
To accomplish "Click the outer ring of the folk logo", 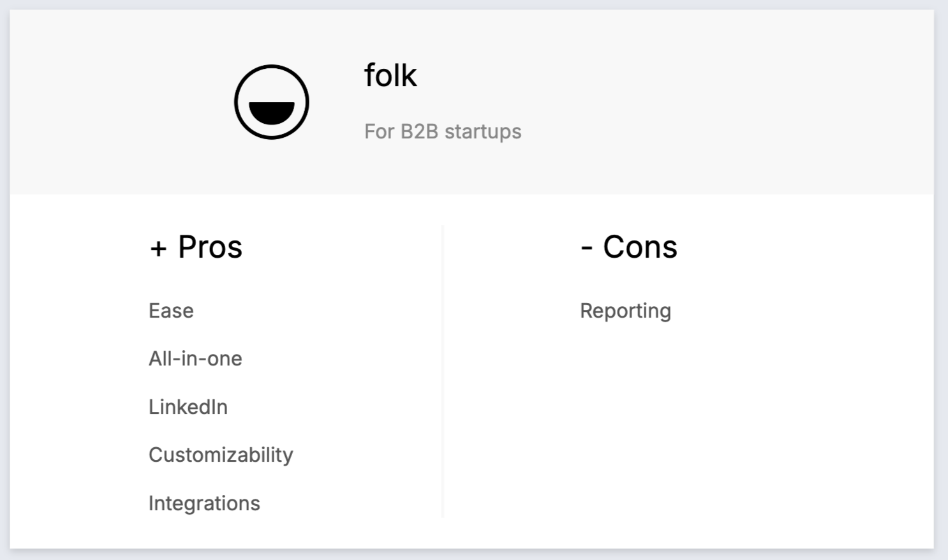I will (x=237, y=102).
